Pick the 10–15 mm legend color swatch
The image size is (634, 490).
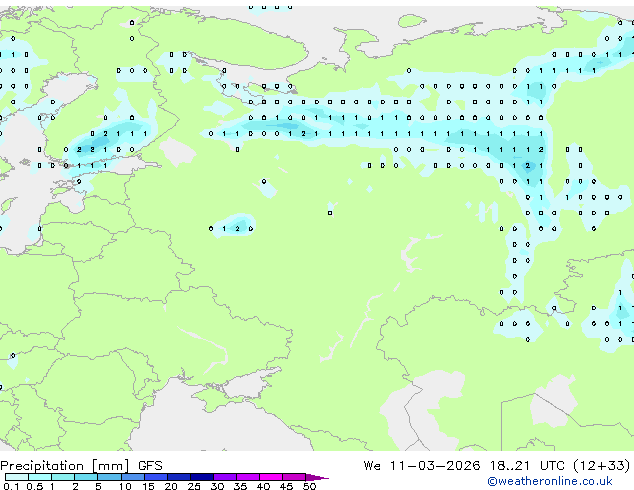click(x=133, y=477)
